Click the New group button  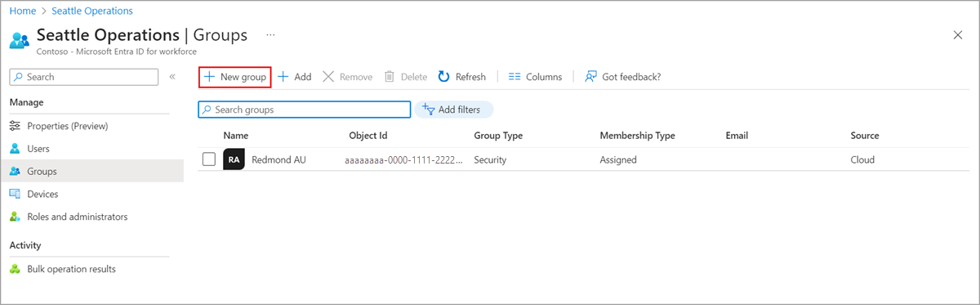pyautogui.click(x=235, y=77)
